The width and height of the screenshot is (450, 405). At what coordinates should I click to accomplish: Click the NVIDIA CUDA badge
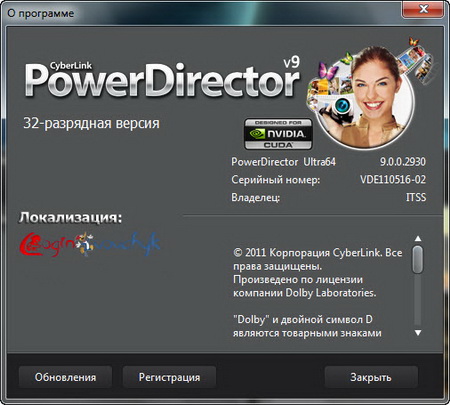click(278, 134)
